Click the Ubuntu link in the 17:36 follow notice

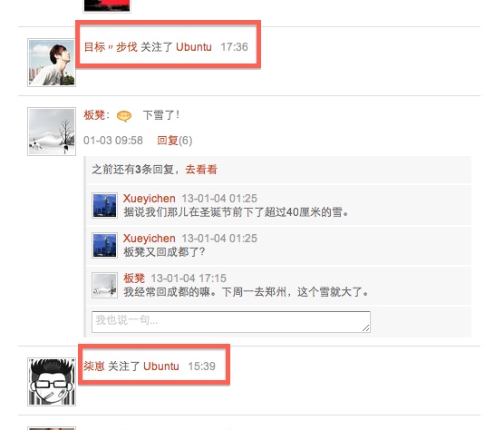[193, 47]
